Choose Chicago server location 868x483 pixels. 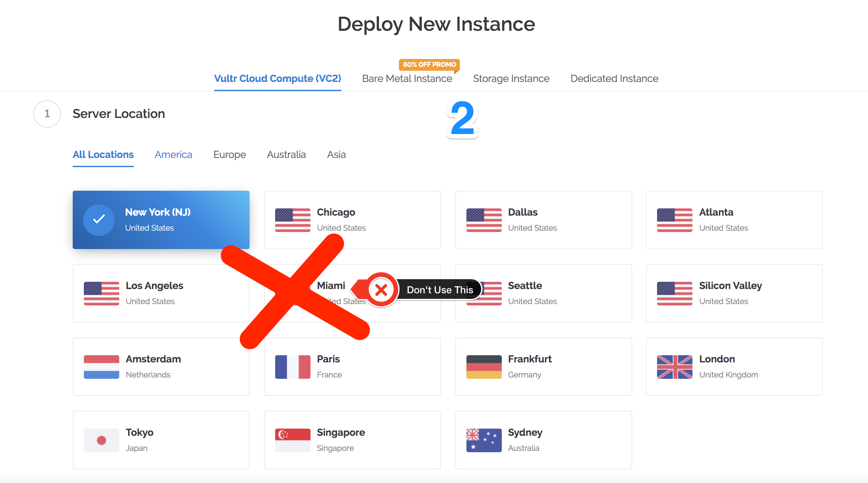tap(352, 220)
